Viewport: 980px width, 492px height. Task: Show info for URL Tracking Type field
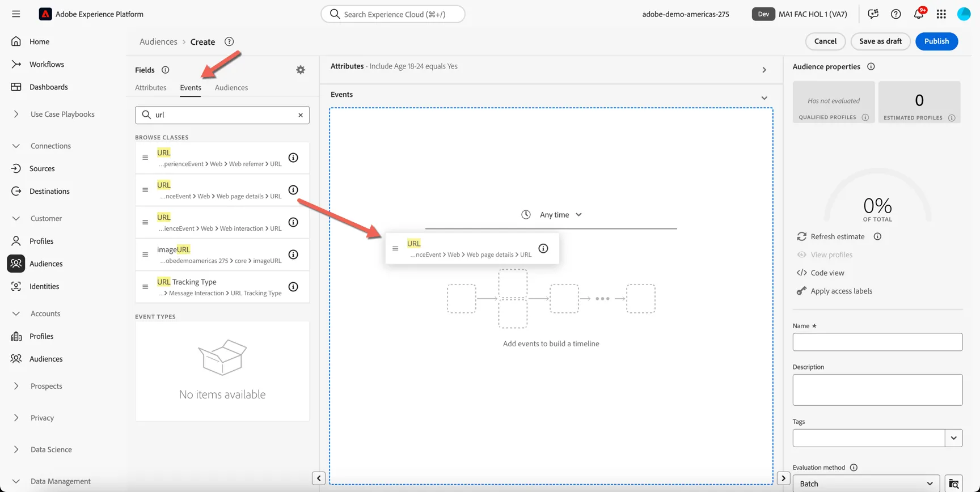pyautogui.click(x=293, y=287)
